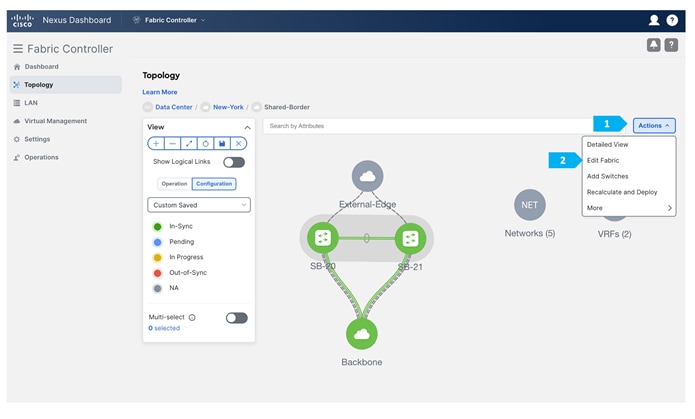Screen dimensions: 695x419
Task: Enable the Multi-select toggle
Action: [237, 318]
